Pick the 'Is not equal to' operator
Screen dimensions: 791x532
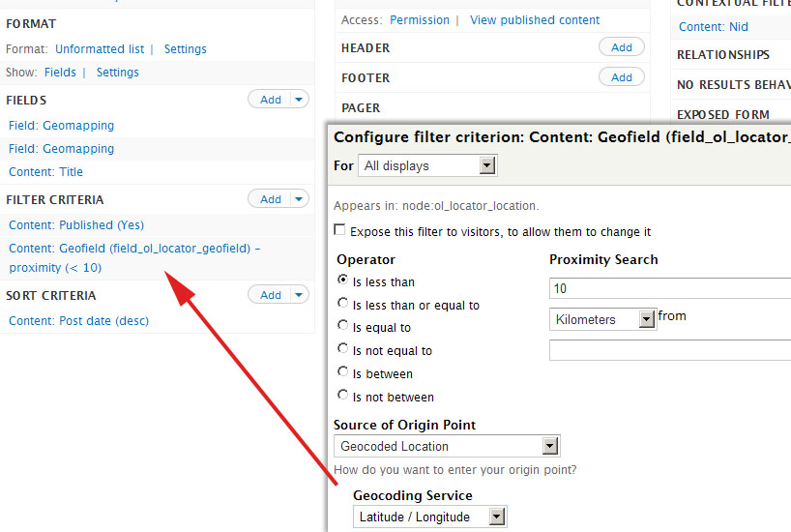click(343, 350)
